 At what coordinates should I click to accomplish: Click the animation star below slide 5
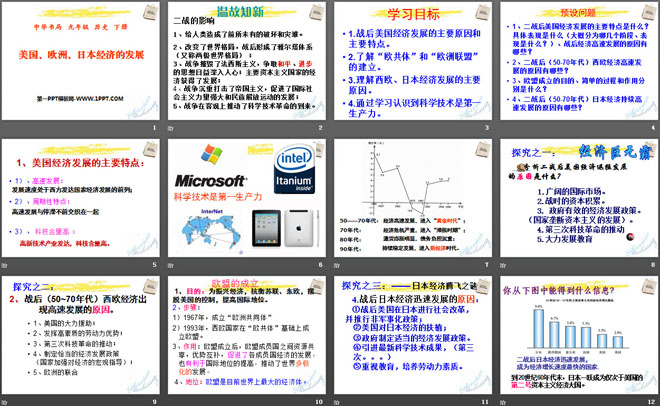[x=4, y=265]
